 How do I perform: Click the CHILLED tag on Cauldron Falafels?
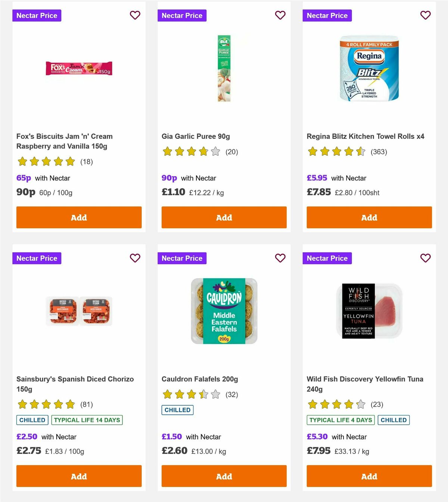(x=177, y=410)
